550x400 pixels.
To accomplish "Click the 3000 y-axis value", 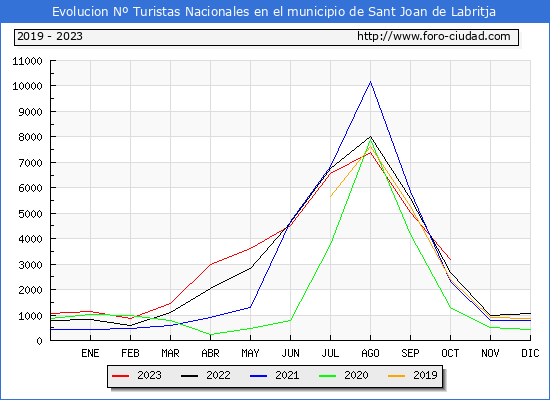I will pos(31,265).
